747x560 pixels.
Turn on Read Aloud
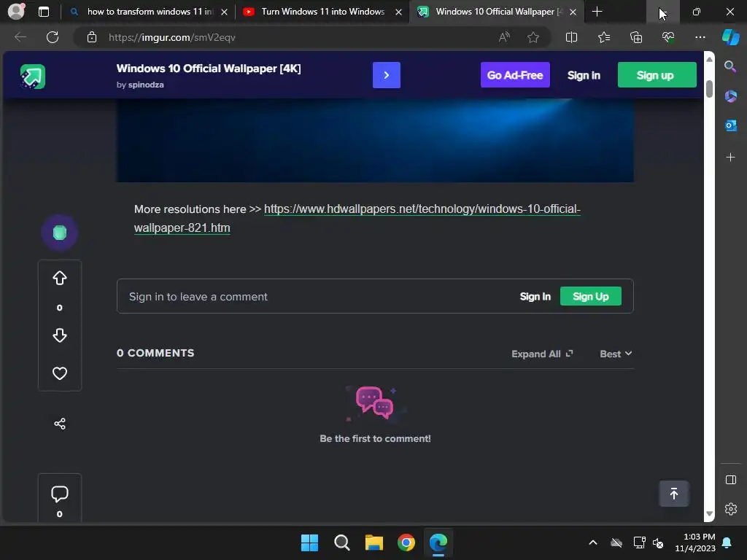(504, 37)
